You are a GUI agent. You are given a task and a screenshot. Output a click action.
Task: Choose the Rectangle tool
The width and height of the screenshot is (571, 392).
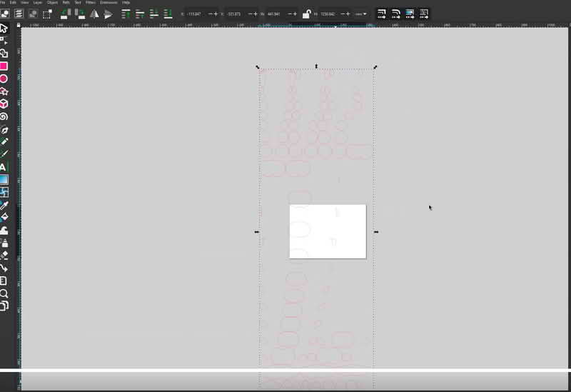click(x=4, y=66)
